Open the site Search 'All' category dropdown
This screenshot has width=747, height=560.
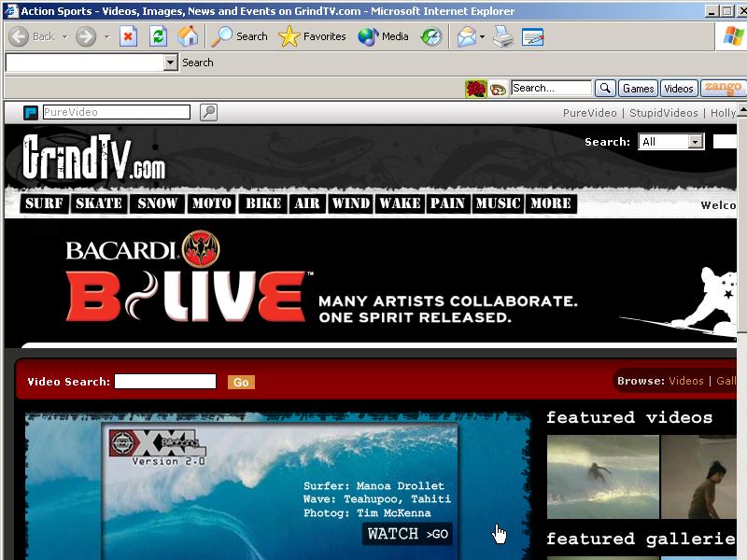coord(696,142)
